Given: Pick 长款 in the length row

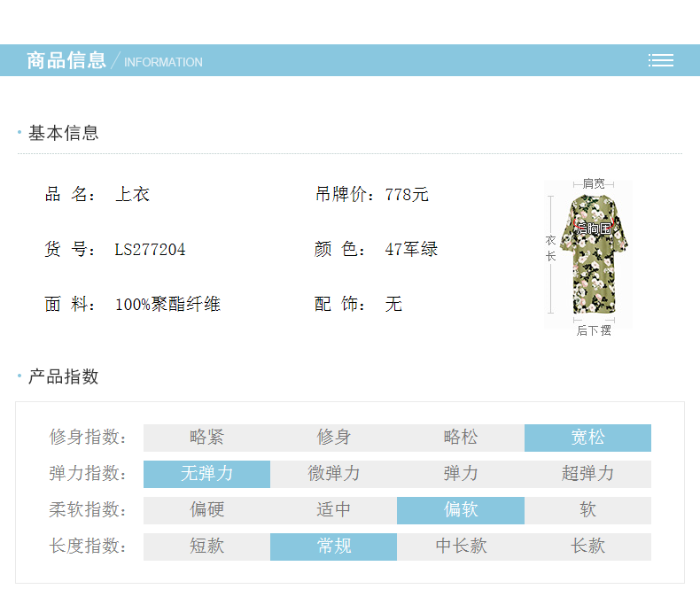Looking at the screenshot, I should pyautogui.click(x=587, y=547).
